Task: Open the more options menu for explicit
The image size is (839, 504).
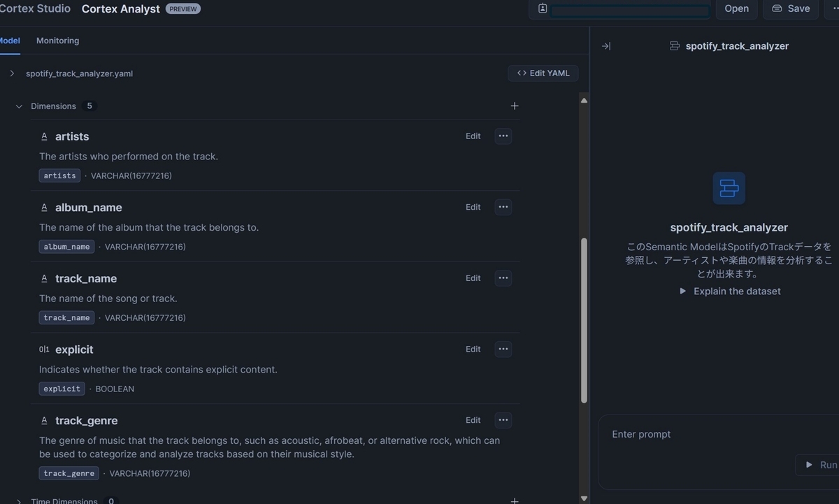Action: (x=503, y=349)
